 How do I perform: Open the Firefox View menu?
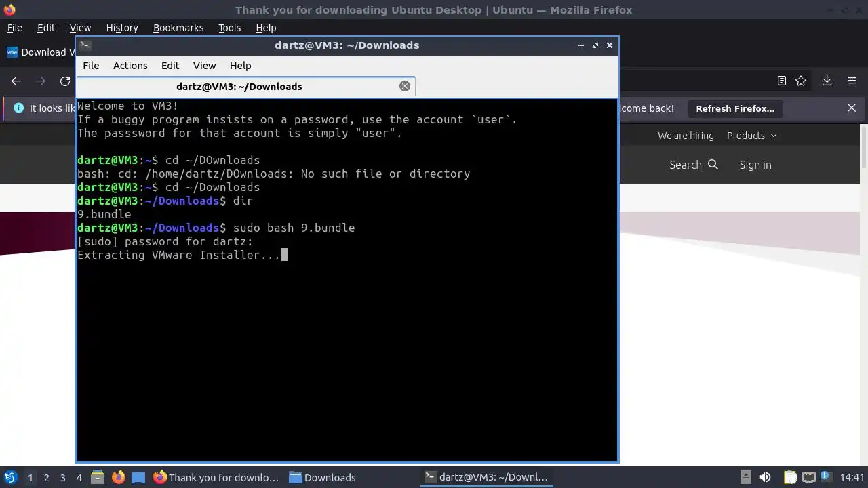point(80,28)
